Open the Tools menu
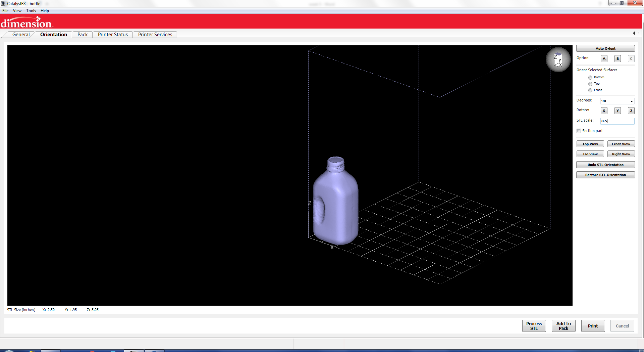644x352 pixels. tap(31, 11)
